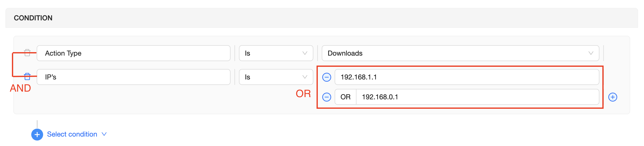The image size is (644, 146).
Task: Click the chevron beside Select condition
Action: click(104, 134)
